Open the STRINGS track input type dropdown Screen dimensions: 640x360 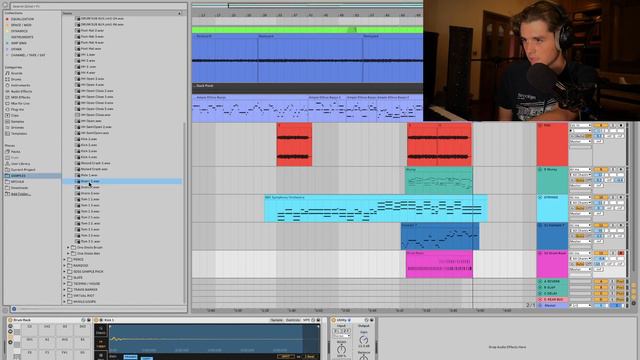coord(580,197)
